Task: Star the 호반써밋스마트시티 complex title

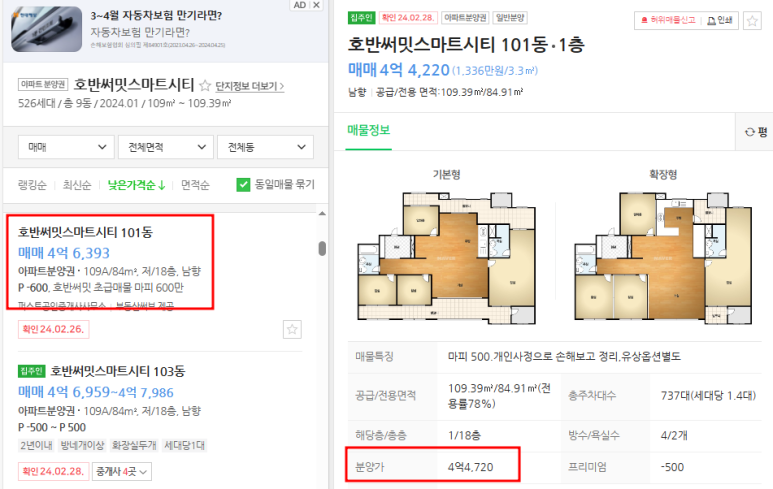Action: coord(205,86)
